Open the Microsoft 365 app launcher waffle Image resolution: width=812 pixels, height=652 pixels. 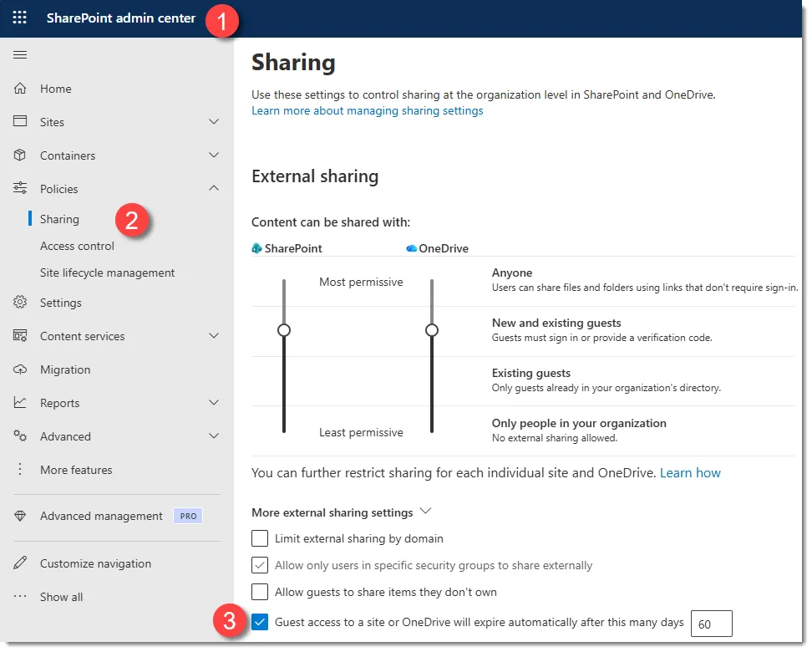point(19,17)
